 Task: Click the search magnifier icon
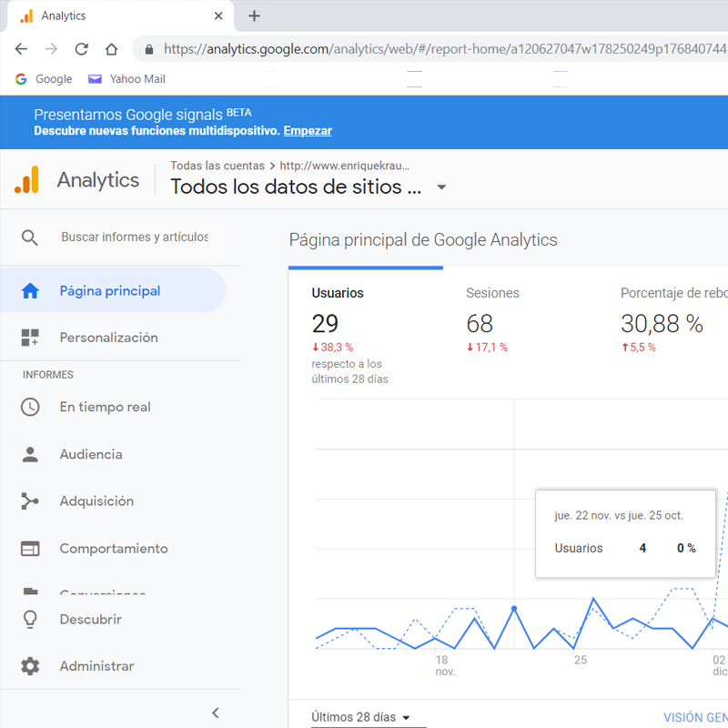pyautogui.click(x=30, y=238)
